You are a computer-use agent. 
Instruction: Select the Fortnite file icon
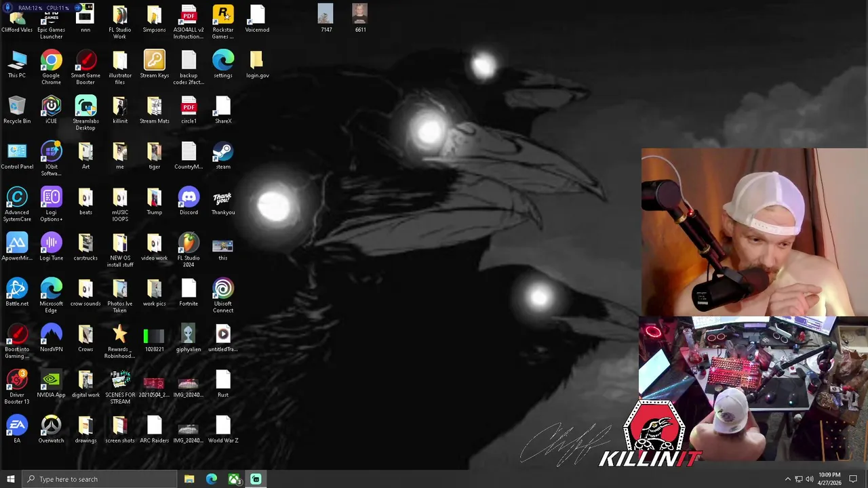tap(189, 292)
